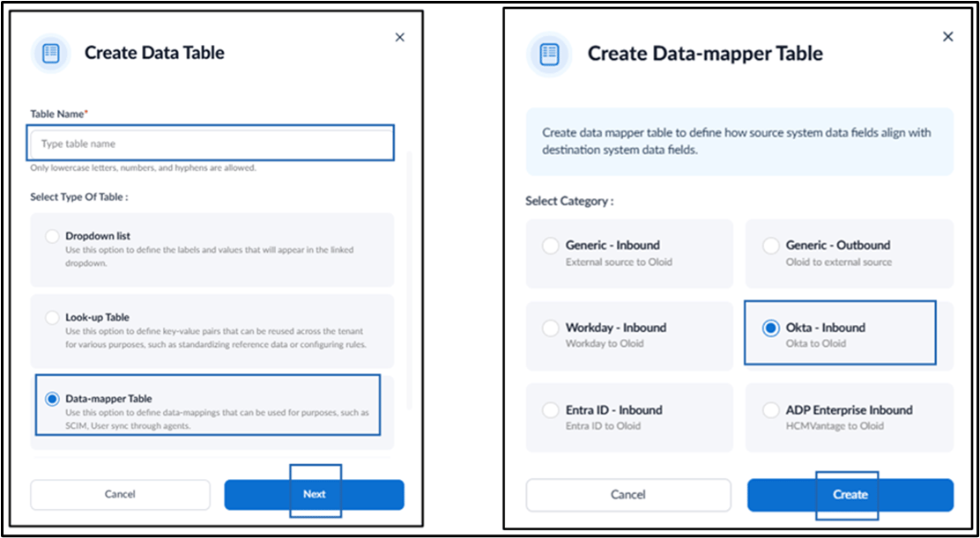
Task: Select the Data-mapper Table radio button
Action: point(53,399)
